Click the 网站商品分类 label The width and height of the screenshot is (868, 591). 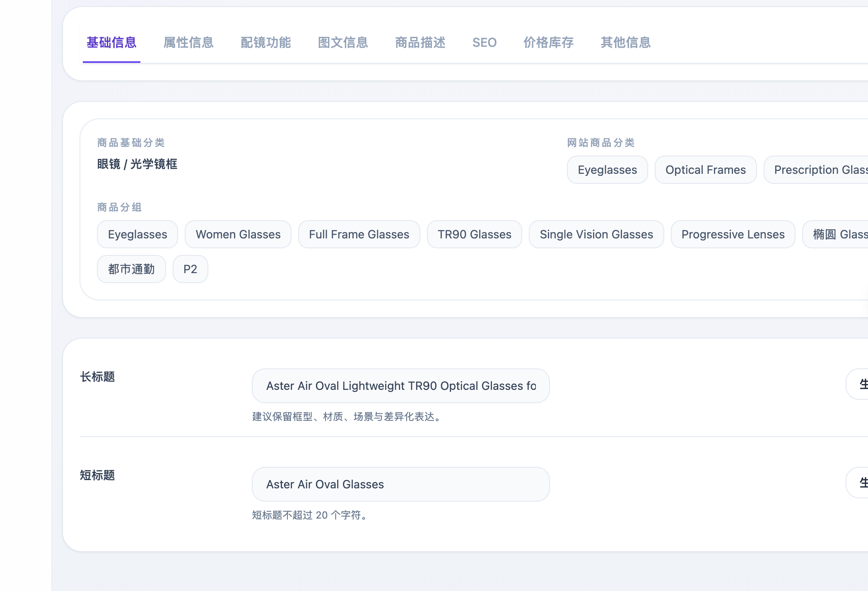pyautogui.click(x=601, y=143)
